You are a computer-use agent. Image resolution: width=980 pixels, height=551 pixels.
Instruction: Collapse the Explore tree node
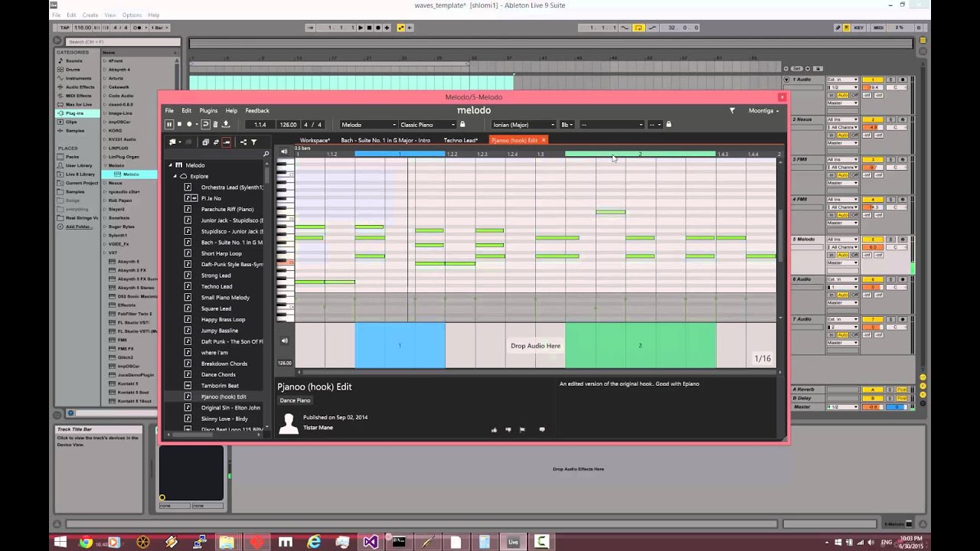175,176
